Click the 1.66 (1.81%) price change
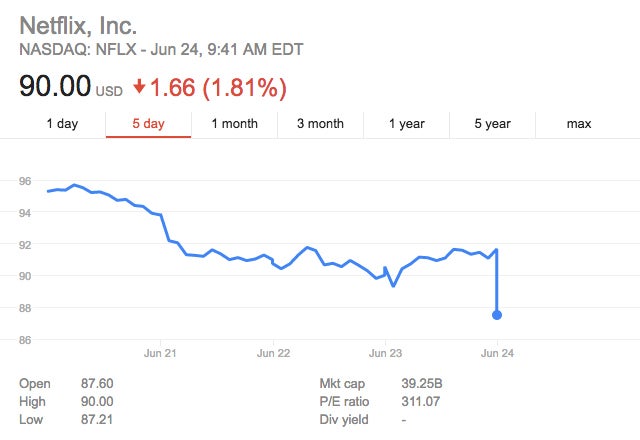 tap(220, 87)
